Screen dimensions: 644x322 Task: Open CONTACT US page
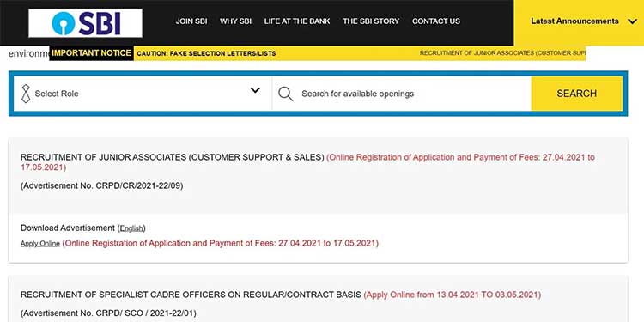(436, 21)
